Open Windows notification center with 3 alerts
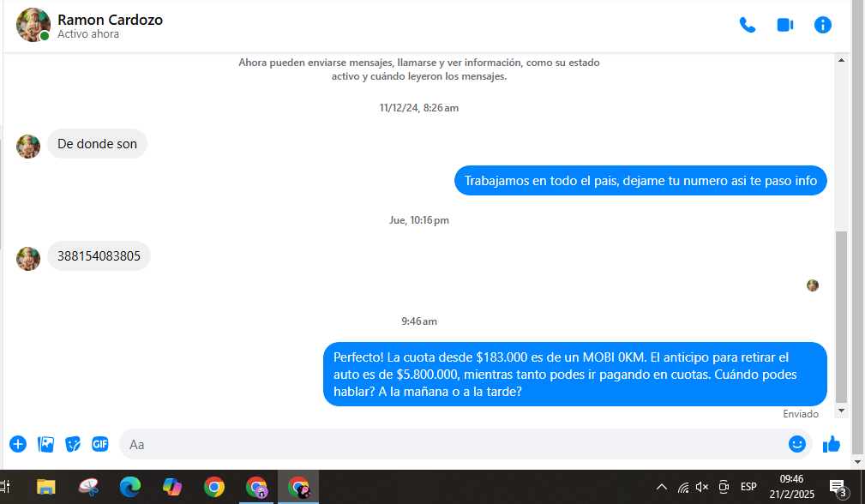 click(837, 488)
